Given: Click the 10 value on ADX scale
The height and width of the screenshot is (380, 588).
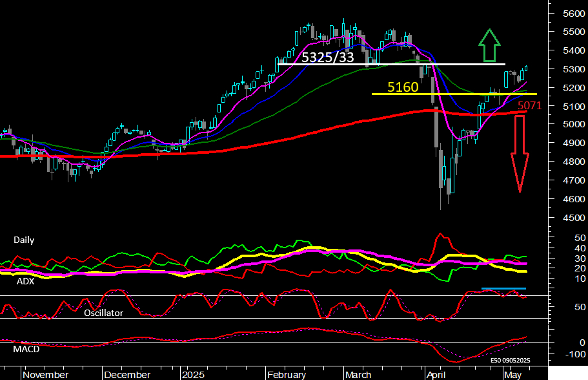Looking at the screenshot, I should tap(580, 279).
